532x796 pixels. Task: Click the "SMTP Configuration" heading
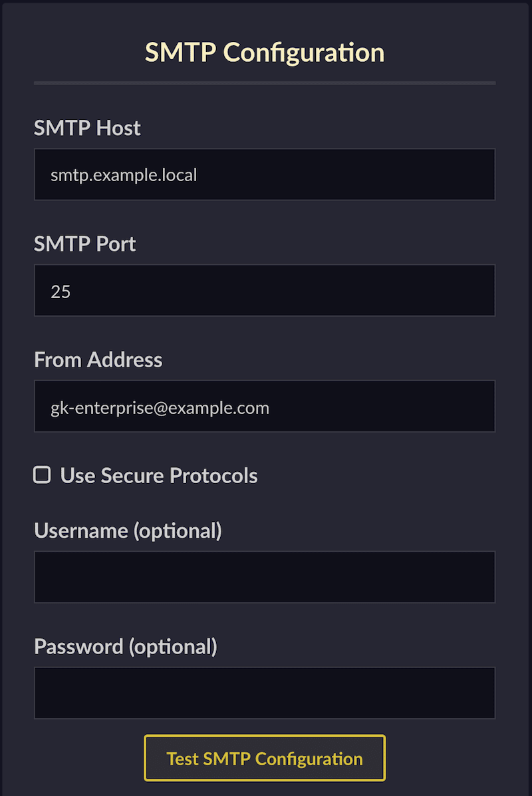click(x=265, y=53)
